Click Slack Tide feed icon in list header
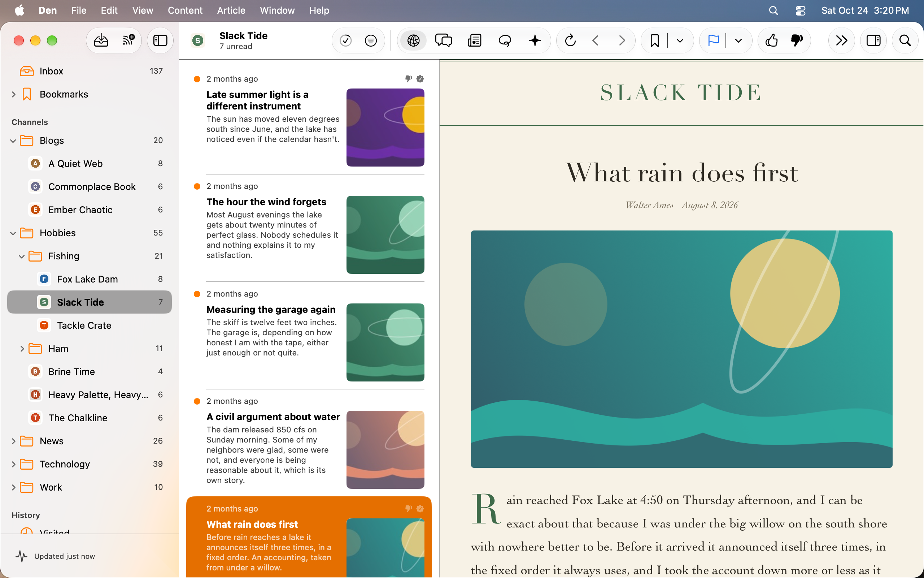 (x=198, y=40)
